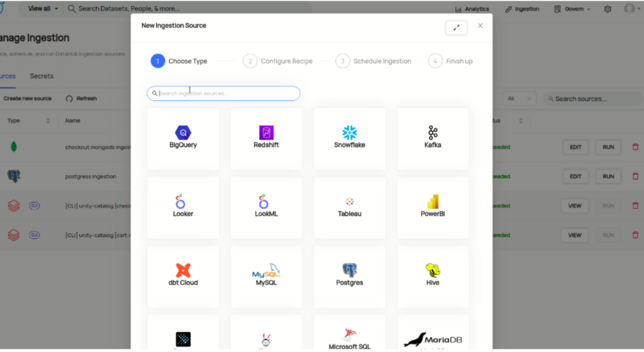The height and width of the screenshot is (352, 644).
Task: Expand the Govern menu dropdown
Action: tap(572, 9)
